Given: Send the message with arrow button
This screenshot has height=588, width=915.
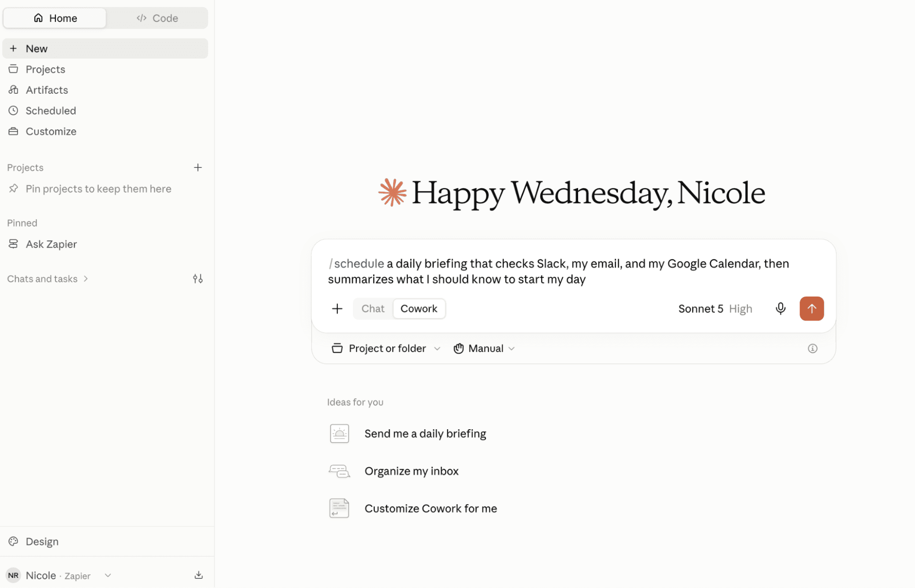Looking at the screenshot, I should [x=812, y=308].
